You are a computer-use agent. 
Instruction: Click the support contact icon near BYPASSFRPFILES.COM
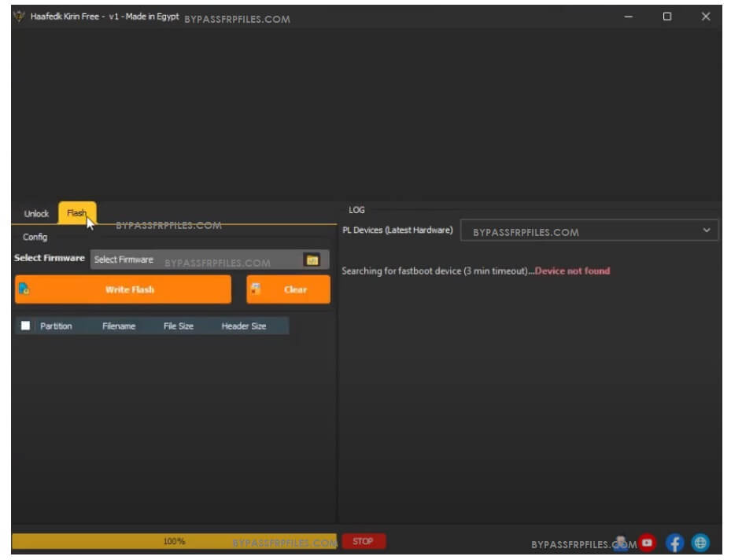pyautogui.click(x=620, y=541)
